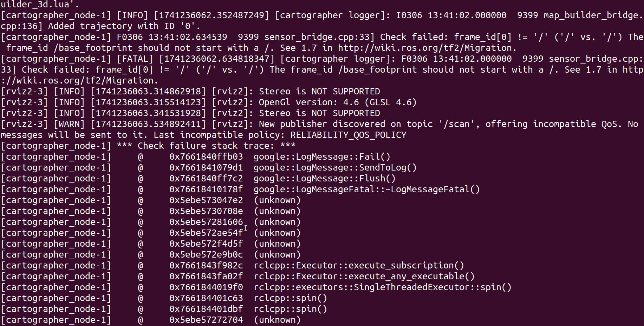Screen dimensions: 644x326
Task: Click the google::LogMessage::SendToLog() text
Action: (x=335, y=168)
